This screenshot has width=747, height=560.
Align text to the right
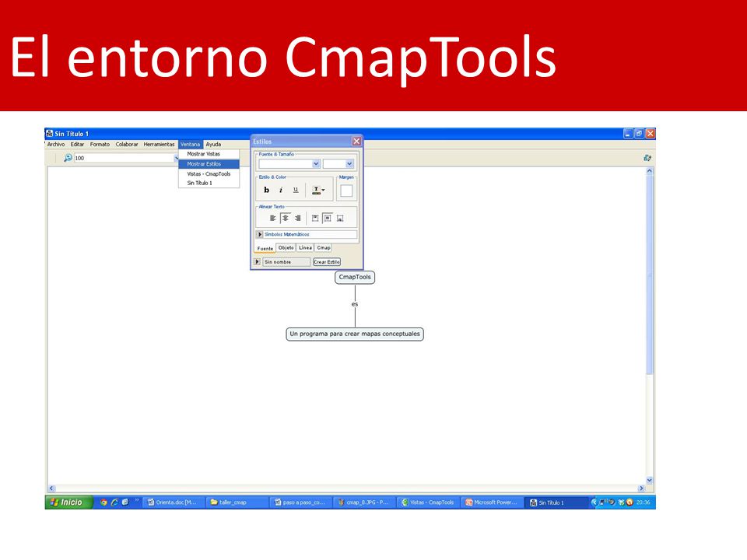297,218
